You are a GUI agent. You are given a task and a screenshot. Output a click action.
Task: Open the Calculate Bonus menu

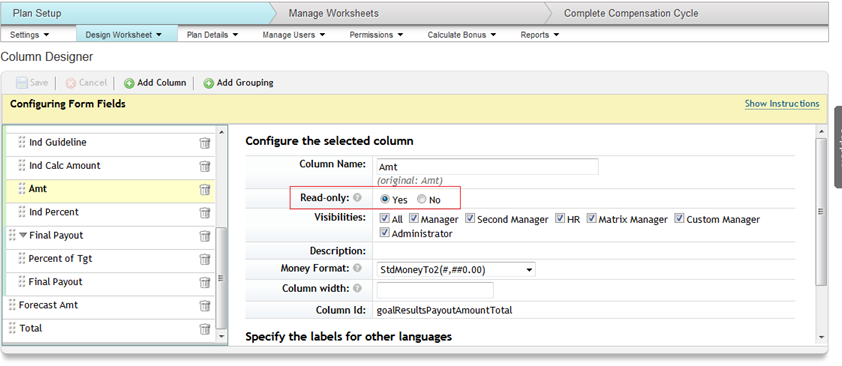pyautogui.click(x=462, y=34)
